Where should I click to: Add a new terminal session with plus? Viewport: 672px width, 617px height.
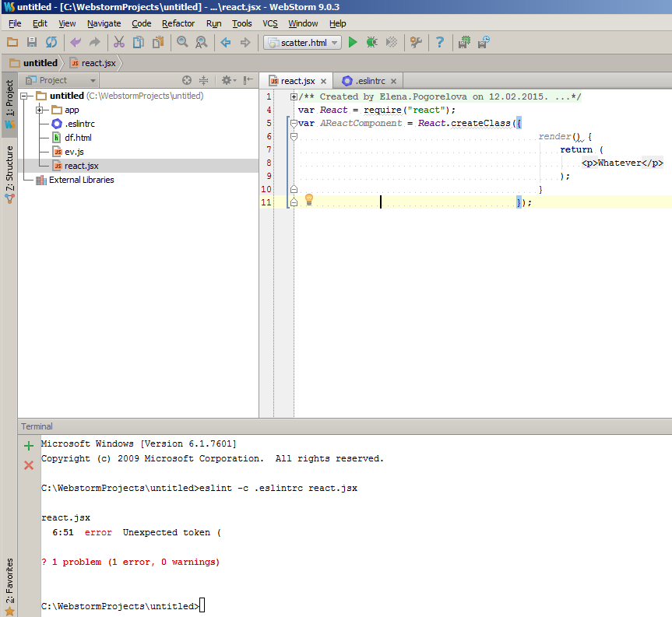29,446
